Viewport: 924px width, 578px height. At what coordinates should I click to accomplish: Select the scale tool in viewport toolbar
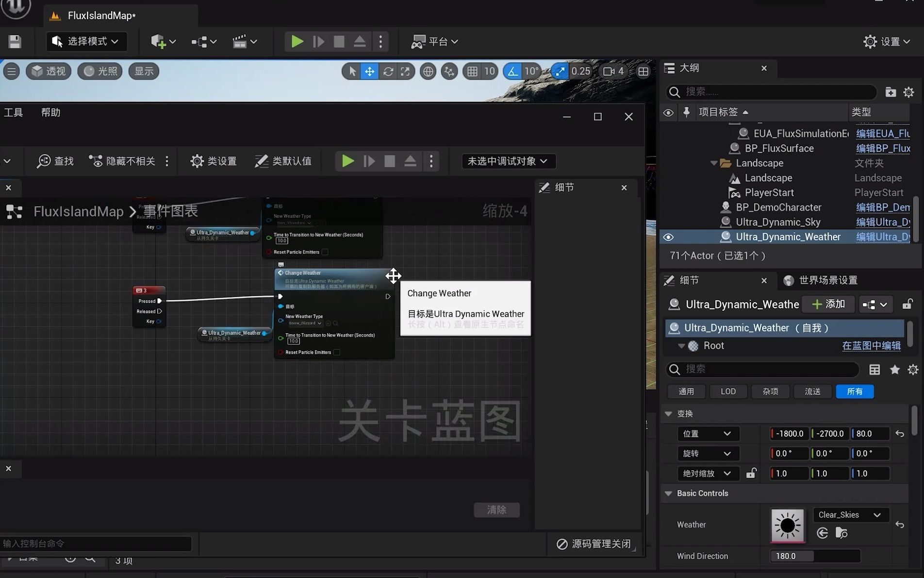click(x=406, y=71)
